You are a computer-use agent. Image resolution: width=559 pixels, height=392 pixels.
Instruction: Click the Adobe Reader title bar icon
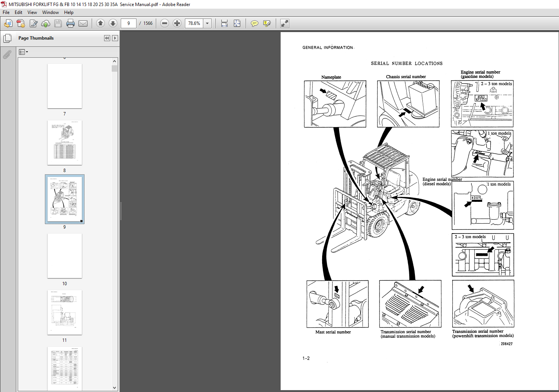click(x=4, y=4)
